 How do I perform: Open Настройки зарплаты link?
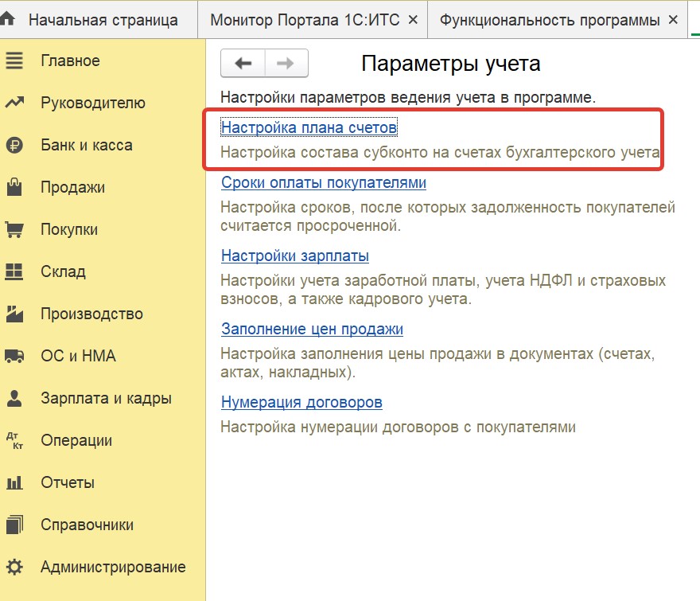[295, 256]
